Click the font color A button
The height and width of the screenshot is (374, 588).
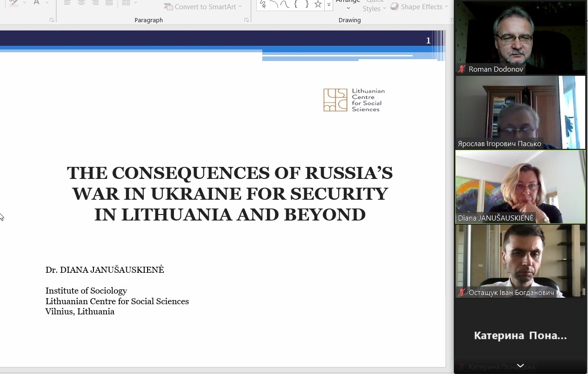(37, 3)
